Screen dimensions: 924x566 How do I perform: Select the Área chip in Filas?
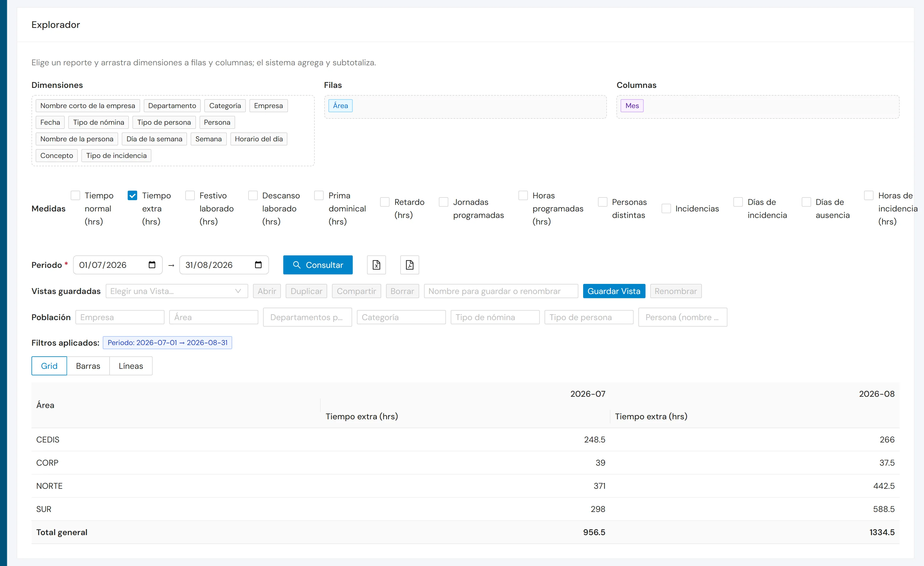[x=341, y=106]
